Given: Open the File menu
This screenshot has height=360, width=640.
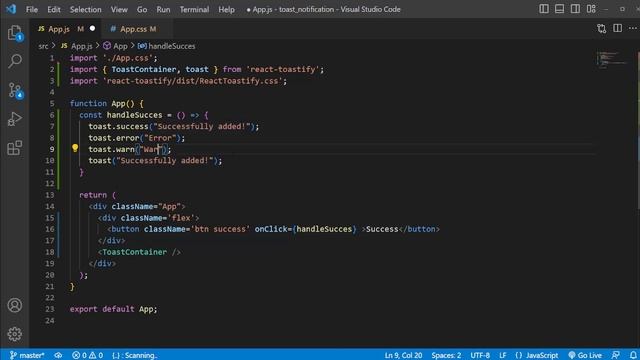Looking at the screenshot, I should 32,9.
